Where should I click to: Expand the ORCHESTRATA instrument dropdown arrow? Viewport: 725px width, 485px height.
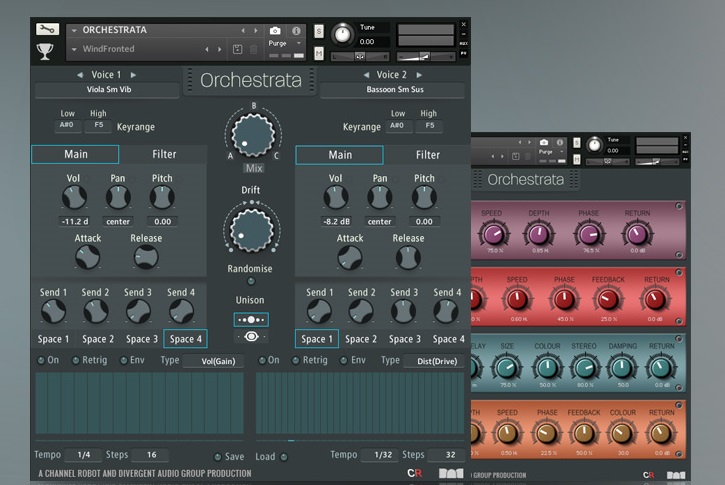coord(74,31)
